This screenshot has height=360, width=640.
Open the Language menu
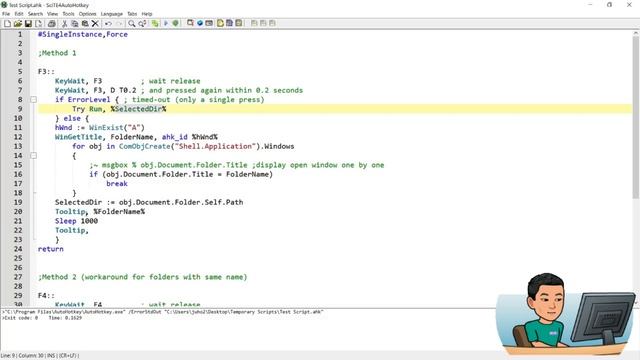click(111, 14)
